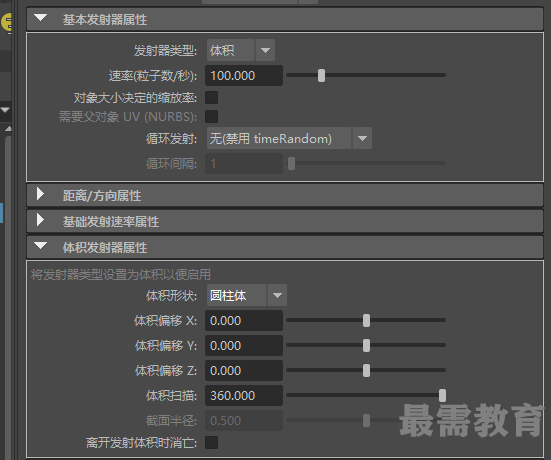This screenshot has height=460, width=551.
Task: Click the 体积偏移 Y value field
Action: coord(244,345)
